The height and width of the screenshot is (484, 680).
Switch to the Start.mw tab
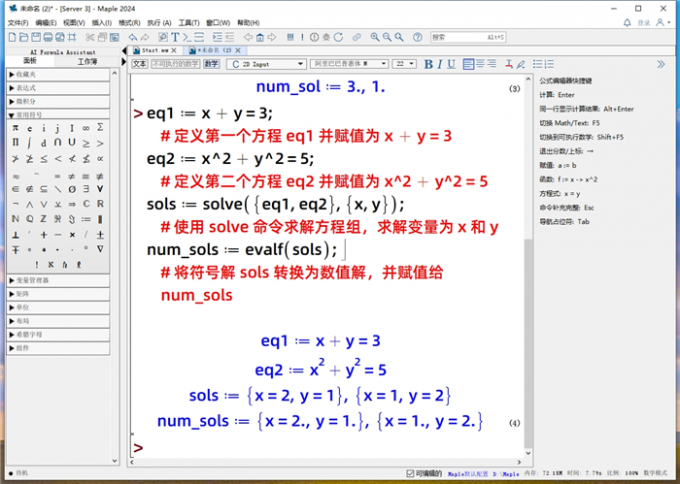pyautogui.click(x=154, y=50)
